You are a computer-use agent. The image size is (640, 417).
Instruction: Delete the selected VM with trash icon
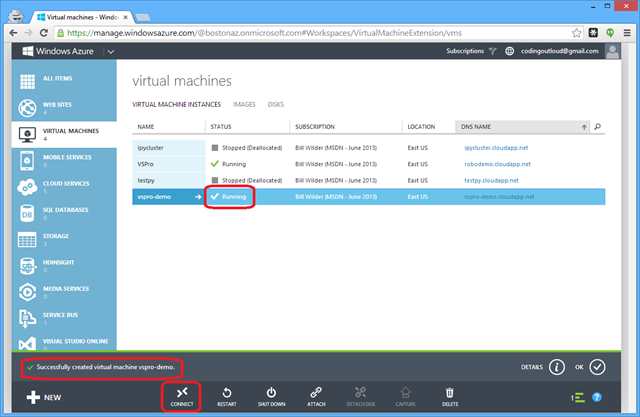(x=450, y=393)
